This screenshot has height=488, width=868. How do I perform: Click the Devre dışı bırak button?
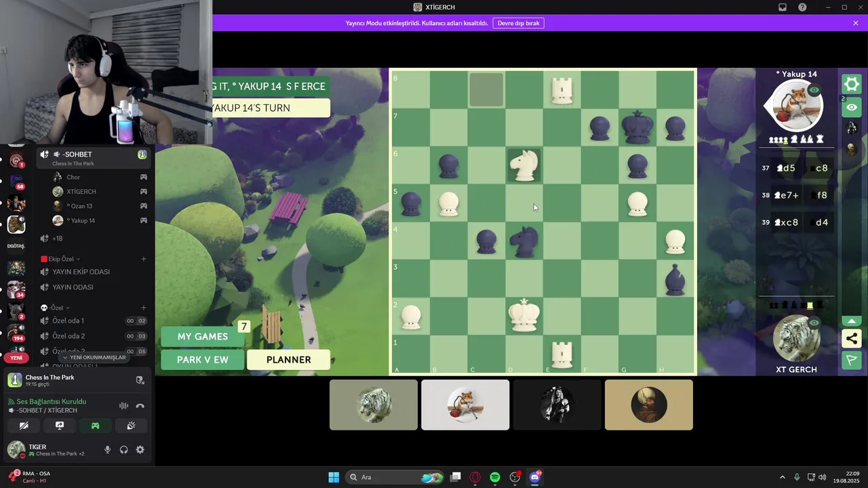pos(518,23)
